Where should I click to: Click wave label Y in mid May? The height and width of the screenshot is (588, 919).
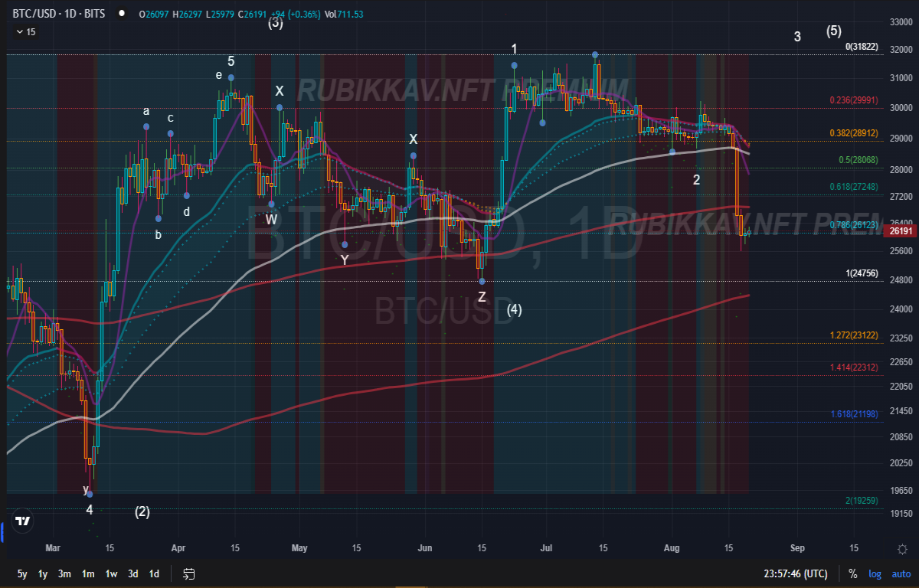345,260
